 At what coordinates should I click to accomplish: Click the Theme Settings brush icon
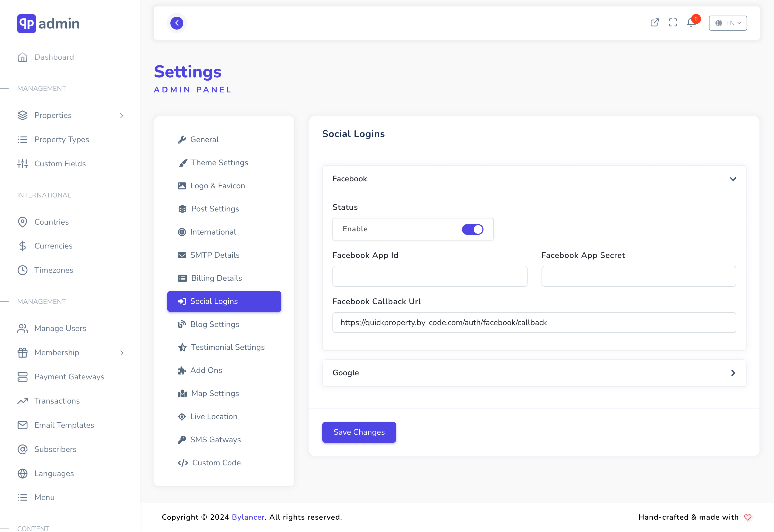point(183,163)
